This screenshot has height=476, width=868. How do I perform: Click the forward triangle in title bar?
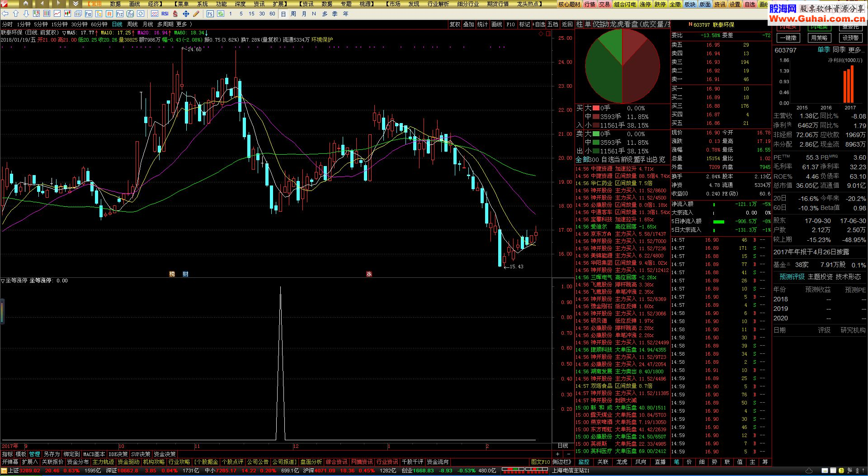pyautogui.click(x=58, y=4)
